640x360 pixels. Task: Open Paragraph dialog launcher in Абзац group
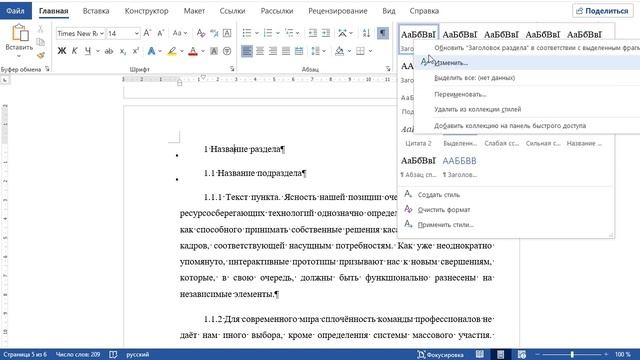pyautogui.click(x=388, y=69)
